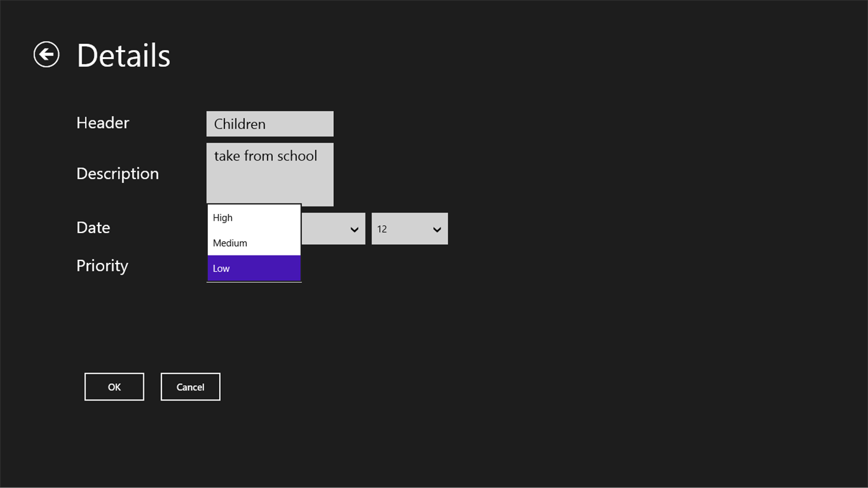The image size is (868, 488).
Task: Click the Description box with take from school
Action: 269,174
